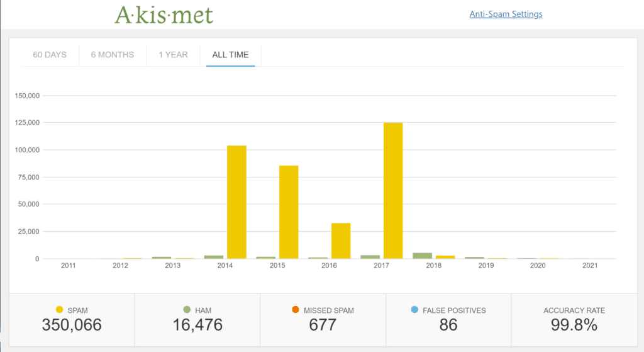
Task: Click the FALSE POSITIVES label
Action: pyautogui.click(x=454, y=310)
